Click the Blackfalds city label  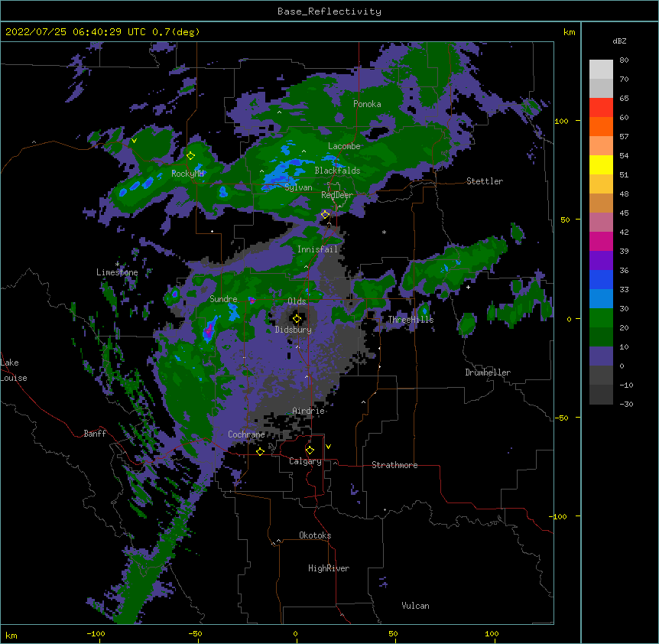337,171
